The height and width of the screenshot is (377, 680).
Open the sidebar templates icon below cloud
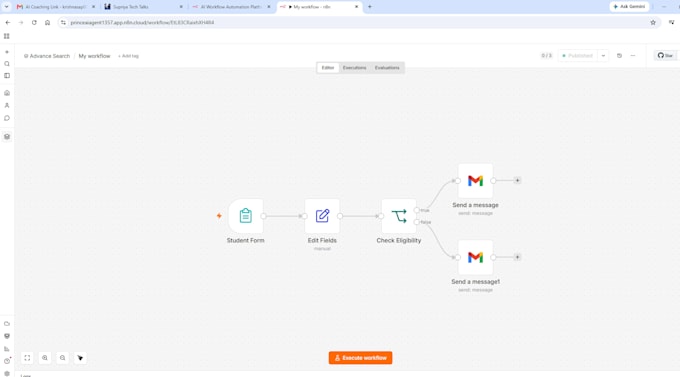[7, 336]
